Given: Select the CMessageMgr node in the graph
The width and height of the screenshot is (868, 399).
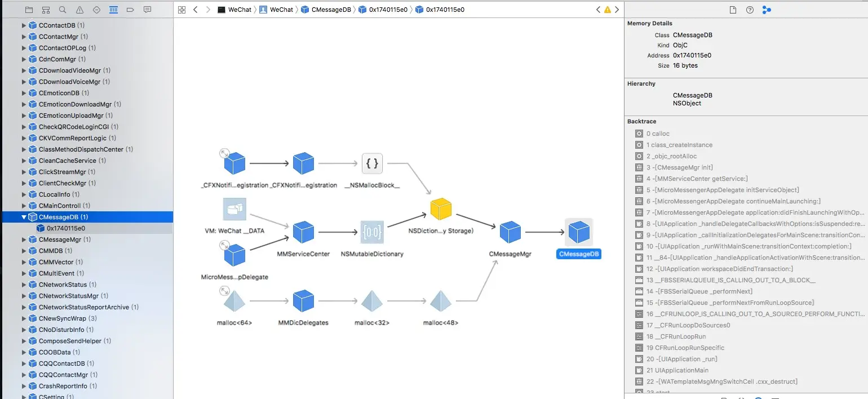Looking at the screenshot, I should 510,233.
